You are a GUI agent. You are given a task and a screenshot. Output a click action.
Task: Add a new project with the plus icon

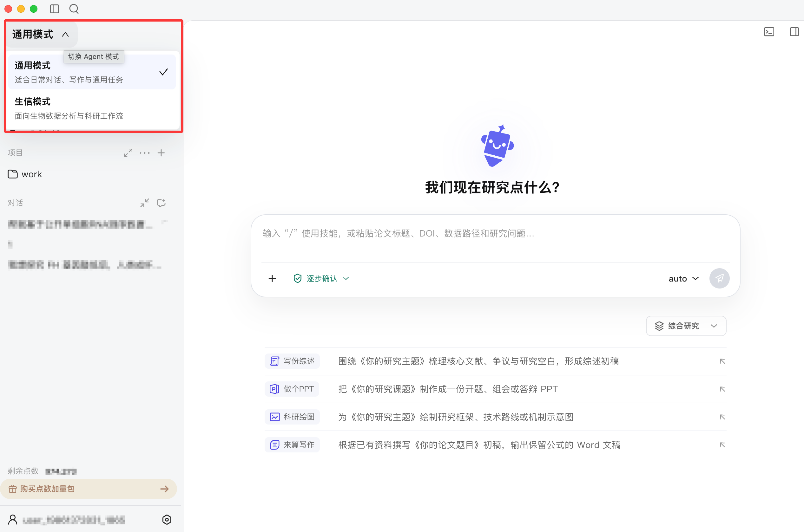click(161, 153)
